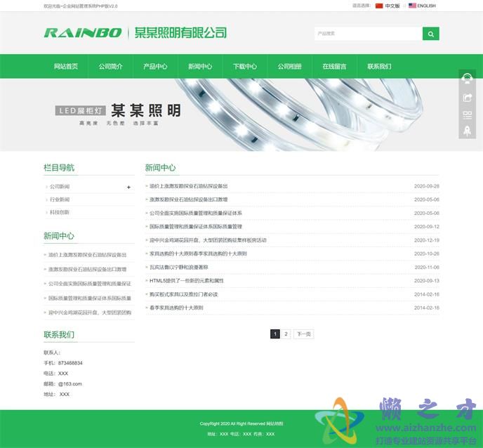
Task: Open the article dated 2020-10-26
Action: point(198,254)
